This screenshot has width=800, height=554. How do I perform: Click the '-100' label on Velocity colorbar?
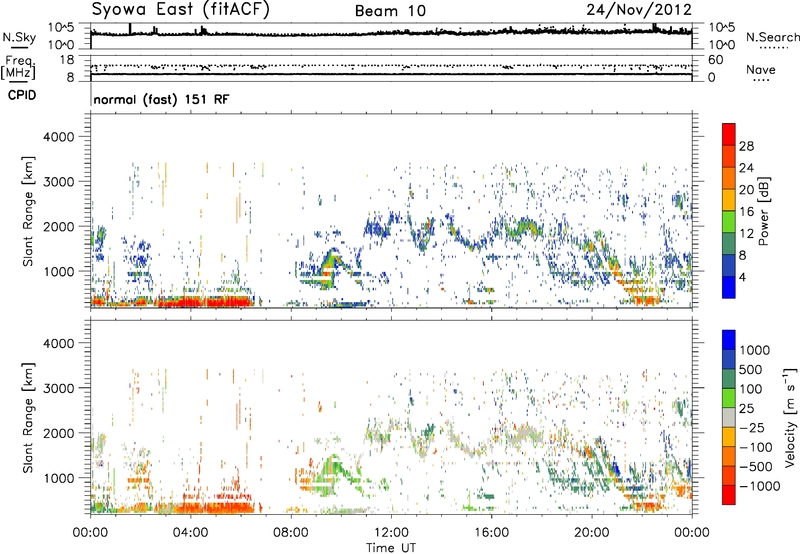tap(756, 447)
